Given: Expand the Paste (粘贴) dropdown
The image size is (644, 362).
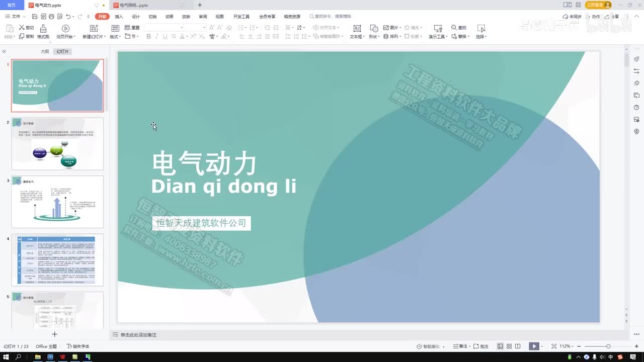Looking at the screenshot, I should 10,37.
